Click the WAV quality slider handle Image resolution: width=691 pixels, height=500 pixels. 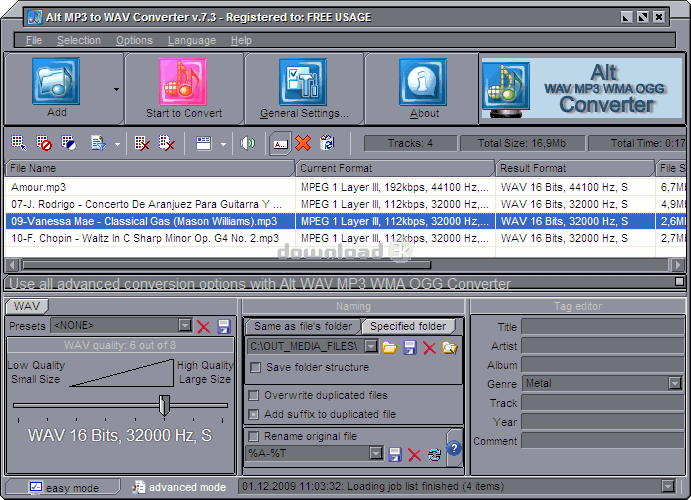point(164,405)
